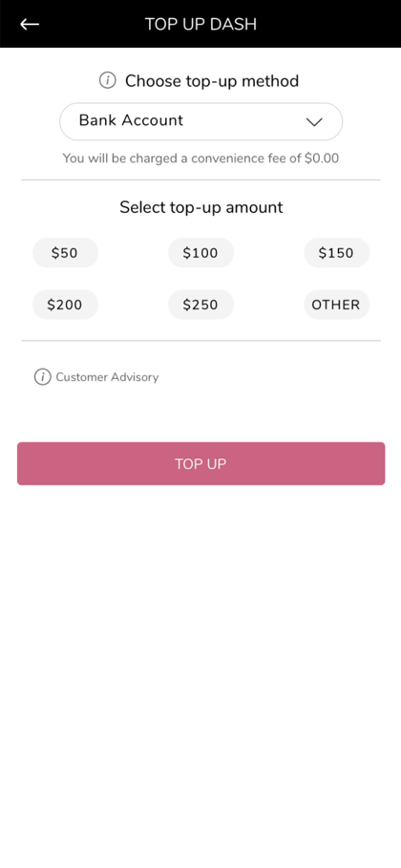Click the Bank Account label text
Image resolution: width=401 pixels, height=868 pixels.
131,120
